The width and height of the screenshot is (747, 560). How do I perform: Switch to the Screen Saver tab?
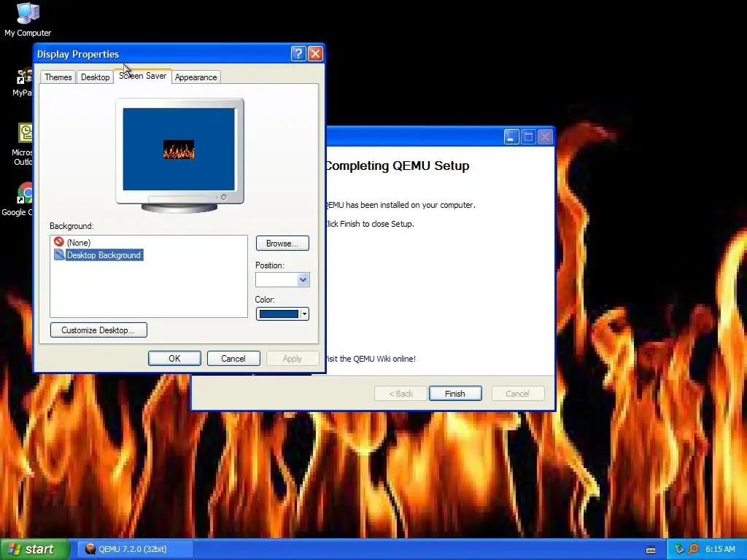(142, 76)
